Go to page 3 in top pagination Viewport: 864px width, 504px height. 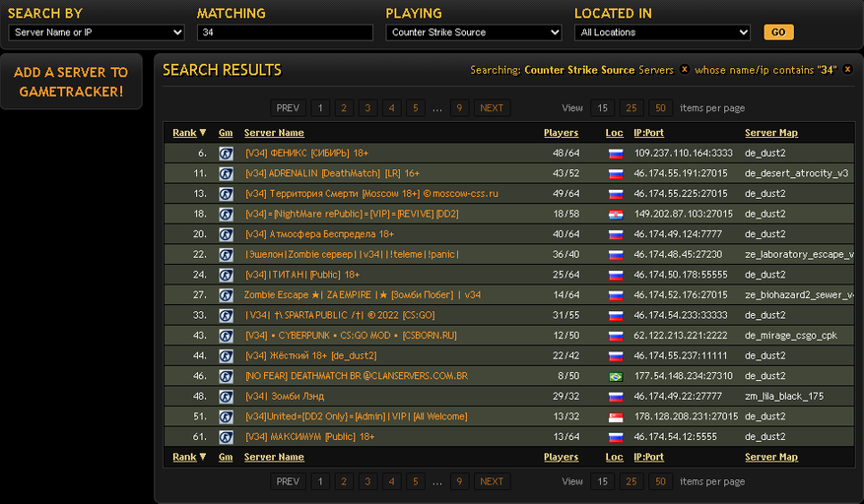[x=367, y=108]
